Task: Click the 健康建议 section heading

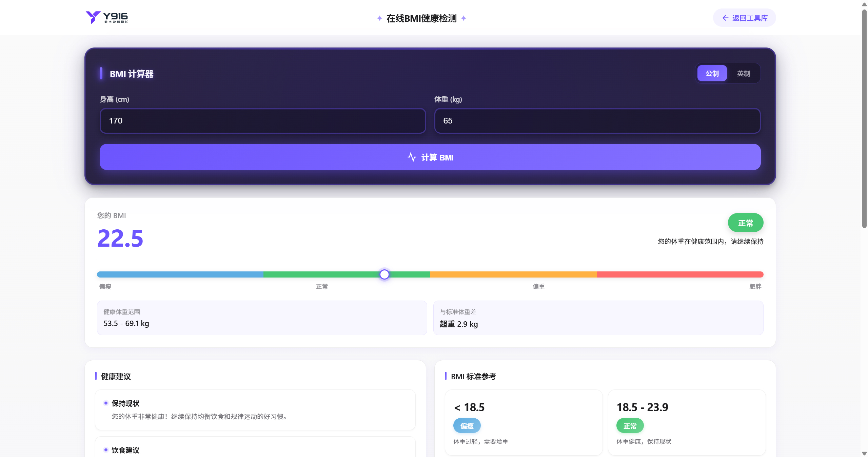Action: pos(116,376)
